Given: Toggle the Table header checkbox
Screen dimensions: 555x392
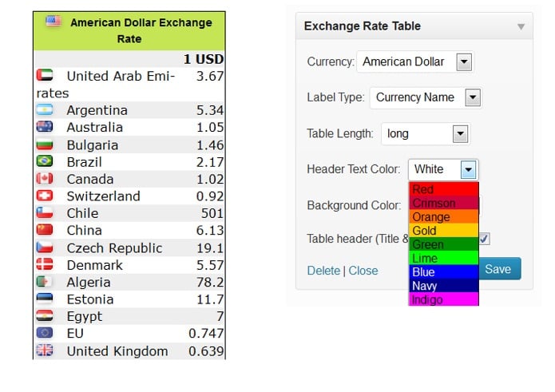Looking at the screenshot, I should 485,239.
